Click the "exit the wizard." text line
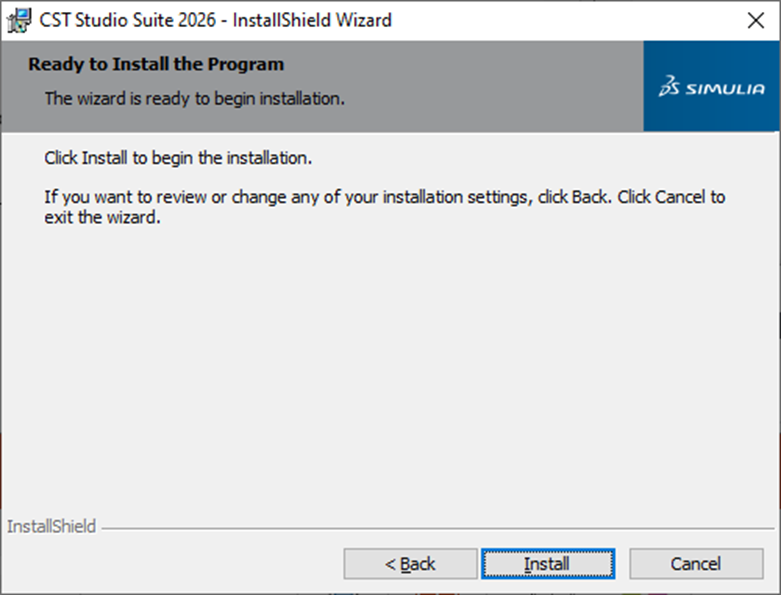The image size is (781, 595). (103, 218)
